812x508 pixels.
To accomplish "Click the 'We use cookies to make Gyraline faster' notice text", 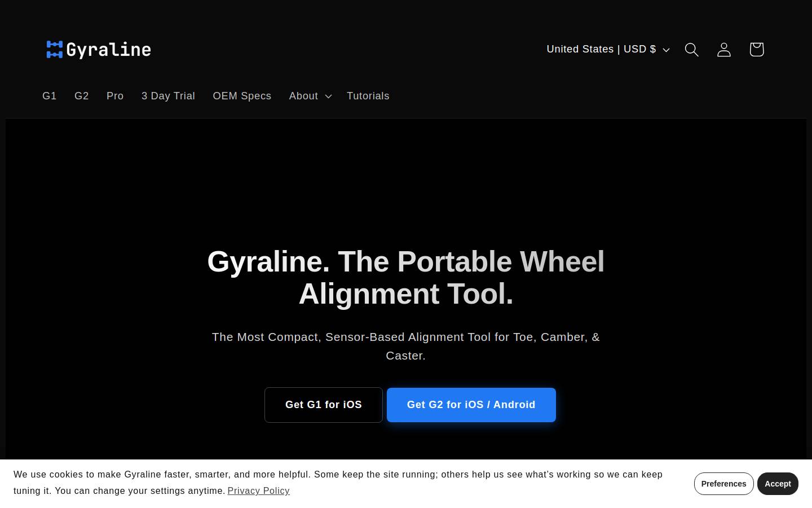I will [x=338, y=483].
